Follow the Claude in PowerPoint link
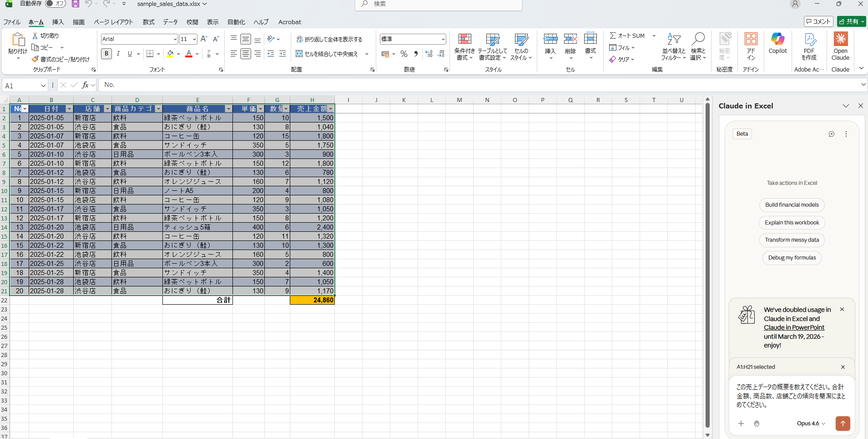Viewport: 868px width, 439px height. [x=794, y=327]
